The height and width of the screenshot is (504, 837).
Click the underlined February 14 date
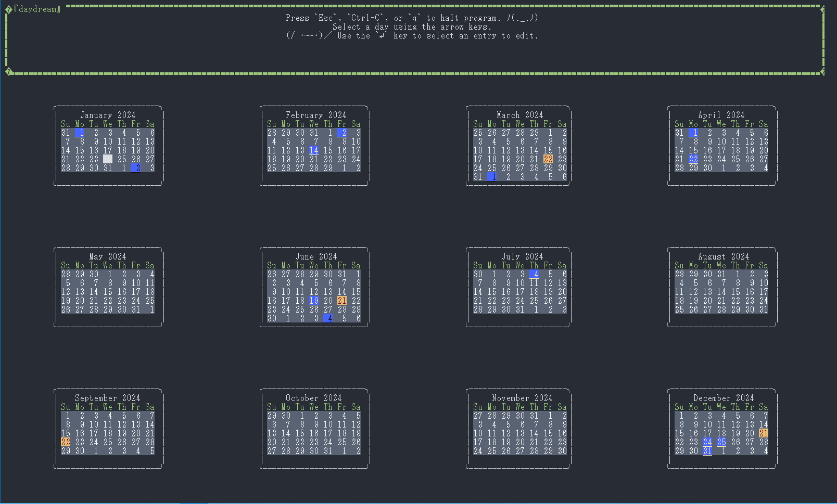[x=314, y=150]
